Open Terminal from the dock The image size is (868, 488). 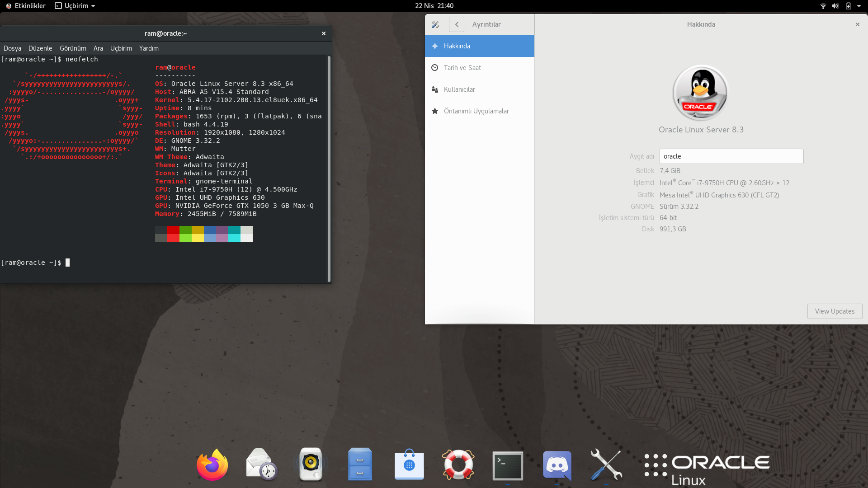click(x=507, y=465)
